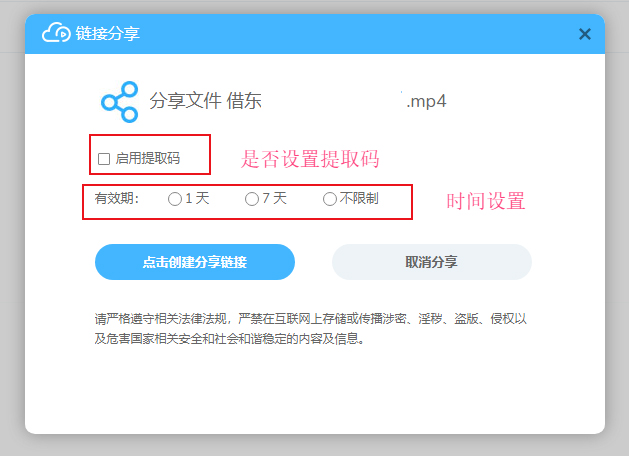Enable the 启用提取码 checkbox
Viewport: 629px width, 456px height.
pos(104,159)
